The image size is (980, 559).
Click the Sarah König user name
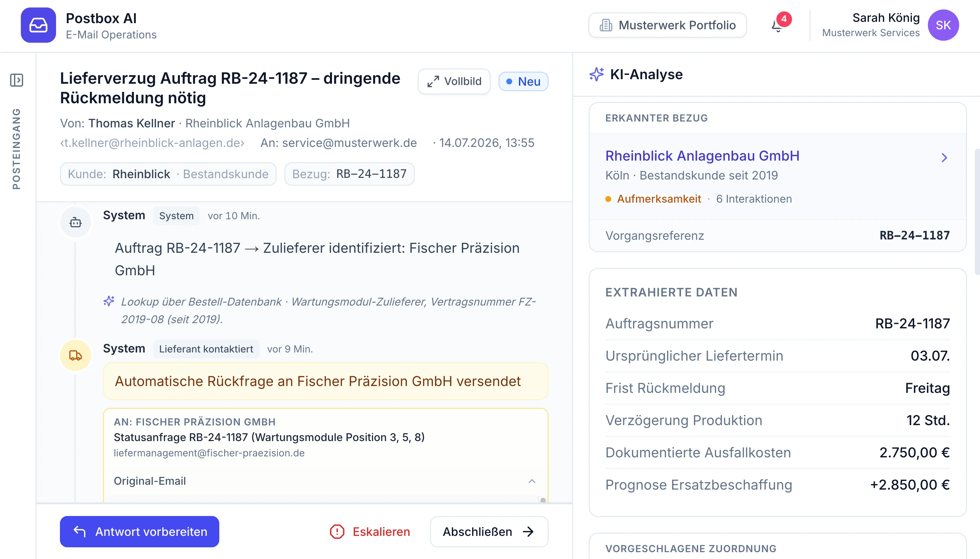pos(886,18)
